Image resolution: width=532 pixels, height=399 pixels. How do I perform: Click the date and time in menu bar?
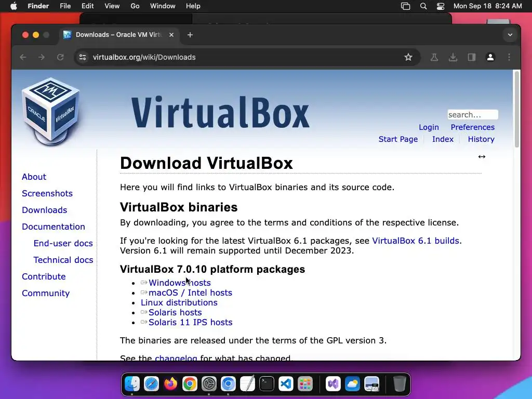click(487, 6)
